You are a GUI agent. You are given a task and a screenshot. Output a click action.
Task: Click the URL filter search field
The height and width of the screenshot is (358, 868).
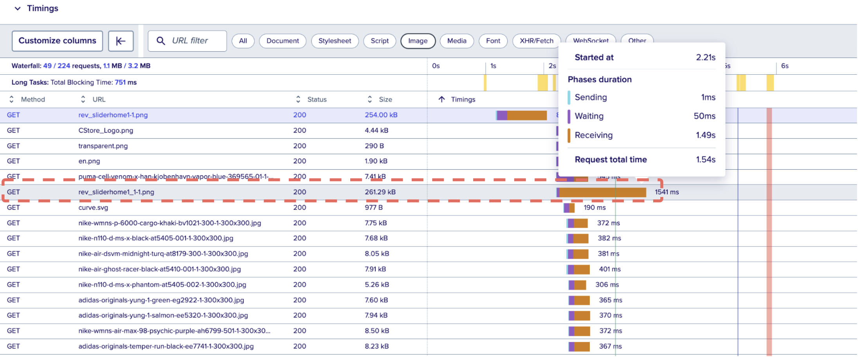pos(187,41)
